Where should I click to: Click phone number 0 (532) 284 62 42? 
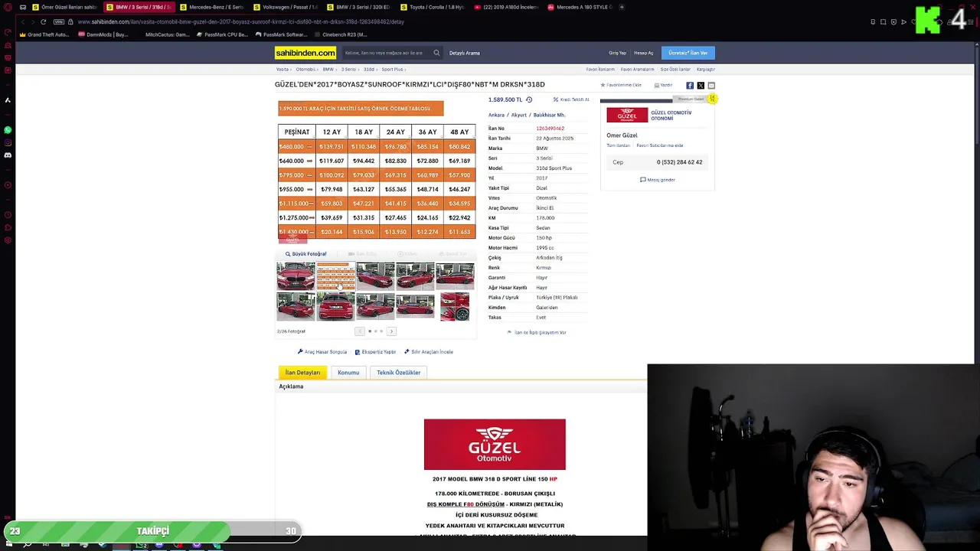679,162
